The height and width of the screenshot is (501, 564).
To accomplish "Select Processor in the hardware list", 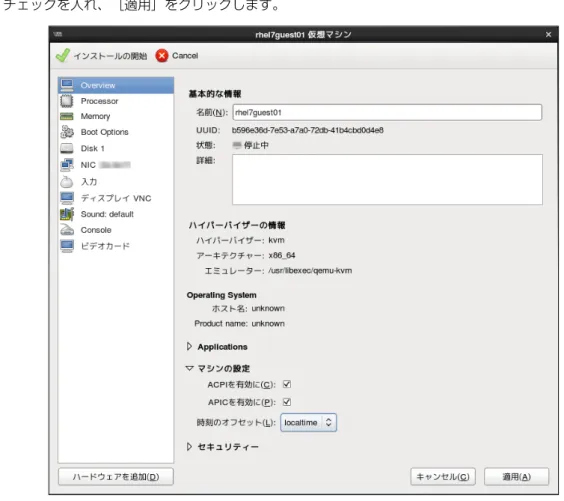I will click(x=116, y=101).
